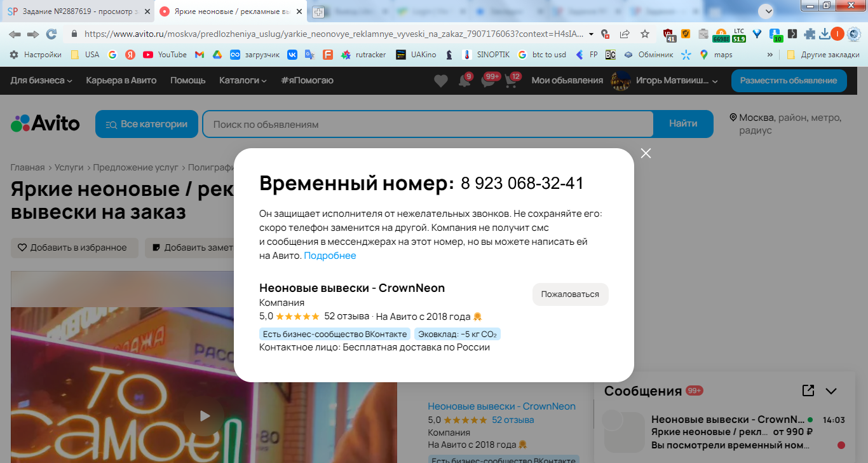Open Карьера в Авито link
This screenshot has height=463, width=868.
click(121, 81)
